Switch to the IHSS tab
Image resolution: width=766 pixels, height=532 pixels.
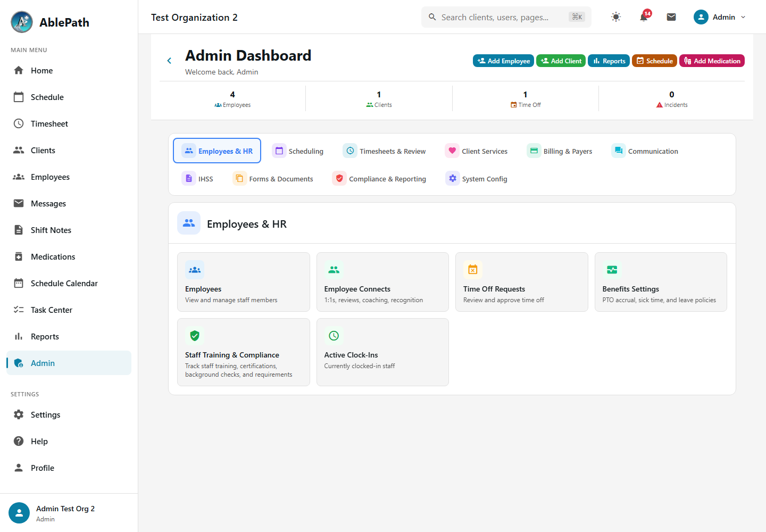(197, 179)
